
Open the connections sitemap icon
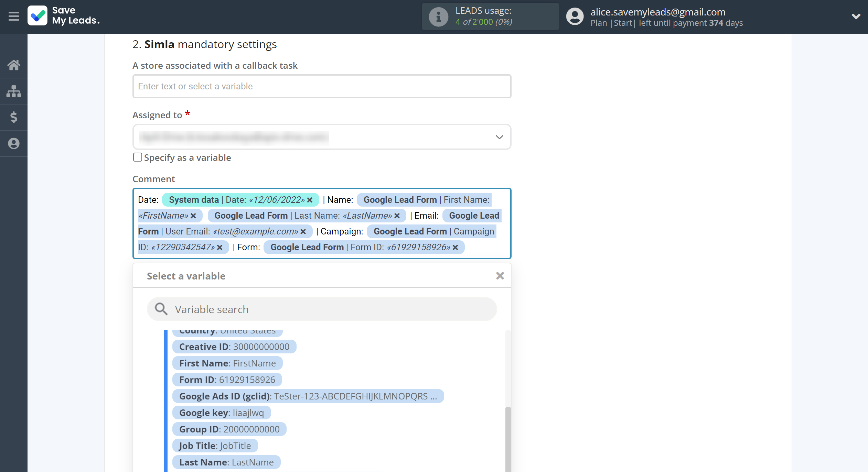click(x=14, y=91)
